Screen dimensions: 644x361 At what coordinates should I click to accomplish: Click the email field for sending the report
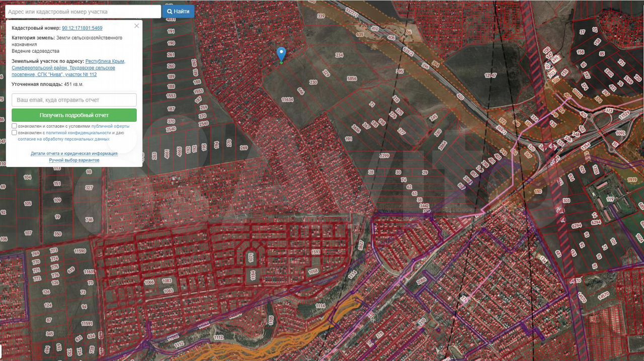point(74,100)
